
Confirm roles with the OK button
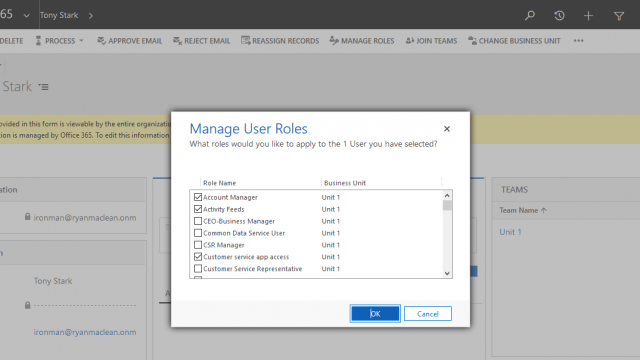(375, 313)
